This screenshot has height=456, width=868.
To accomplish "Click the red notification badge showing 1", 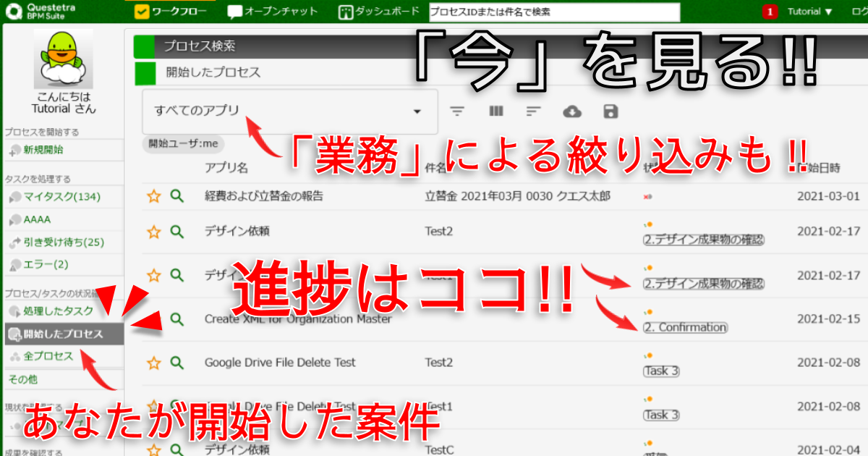I will click(770, 12).
